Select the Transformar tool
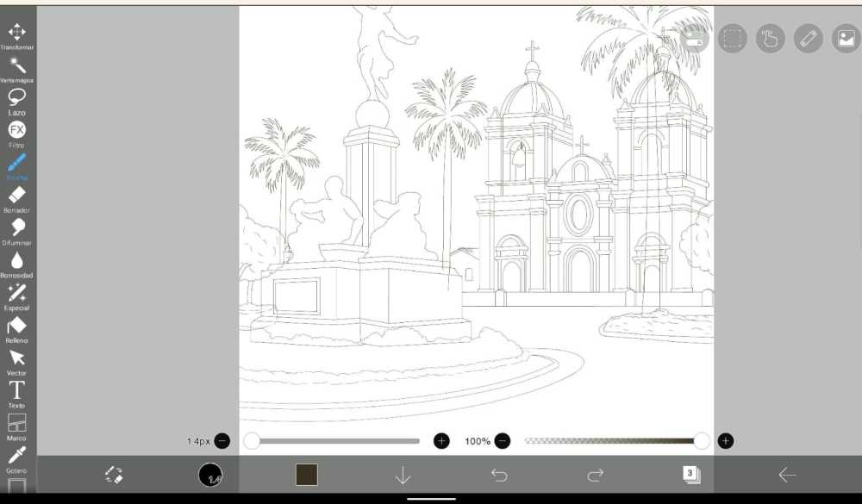The image size is (862, 504). pyautogui.click(x=17, y=36)
